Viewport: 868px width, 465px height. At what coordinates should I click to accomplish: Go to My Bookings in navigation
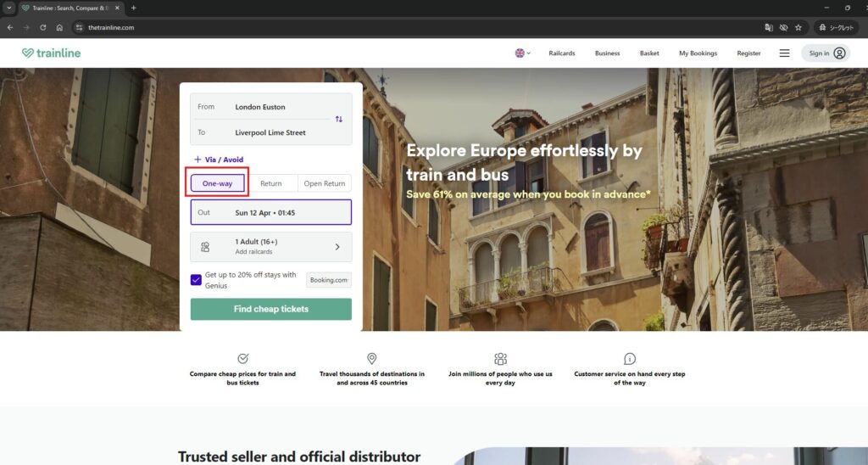[698, 53]
